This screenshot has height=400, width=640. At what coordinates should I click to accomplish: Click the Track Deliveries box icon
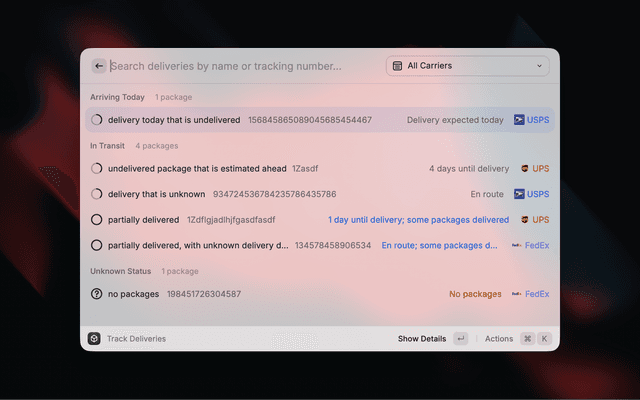[x=94, y=339]
